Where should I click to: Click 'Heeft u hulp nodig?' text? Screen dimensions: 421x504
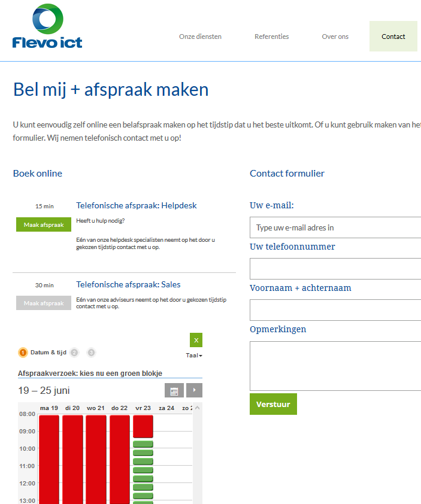[101, 221]
